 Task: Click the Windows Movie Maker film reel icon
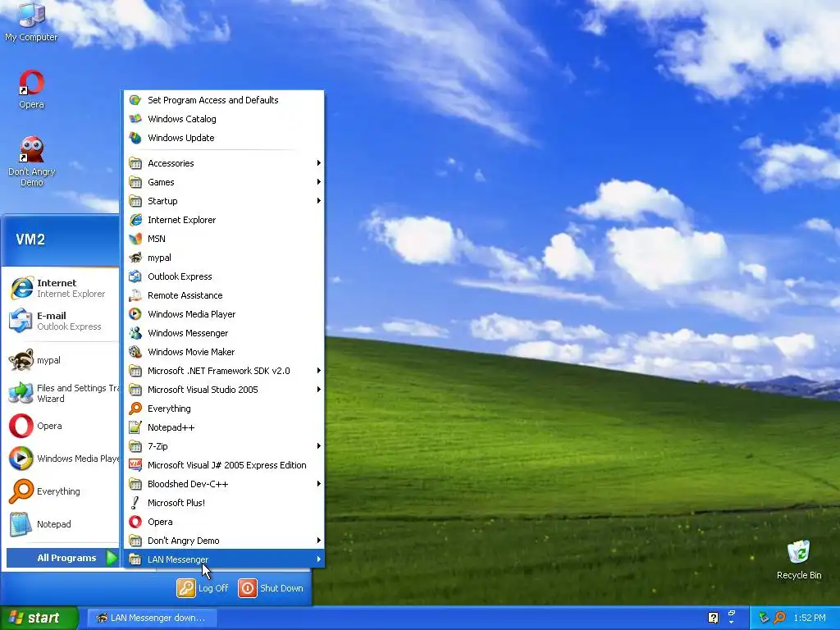tap(135, 352)
